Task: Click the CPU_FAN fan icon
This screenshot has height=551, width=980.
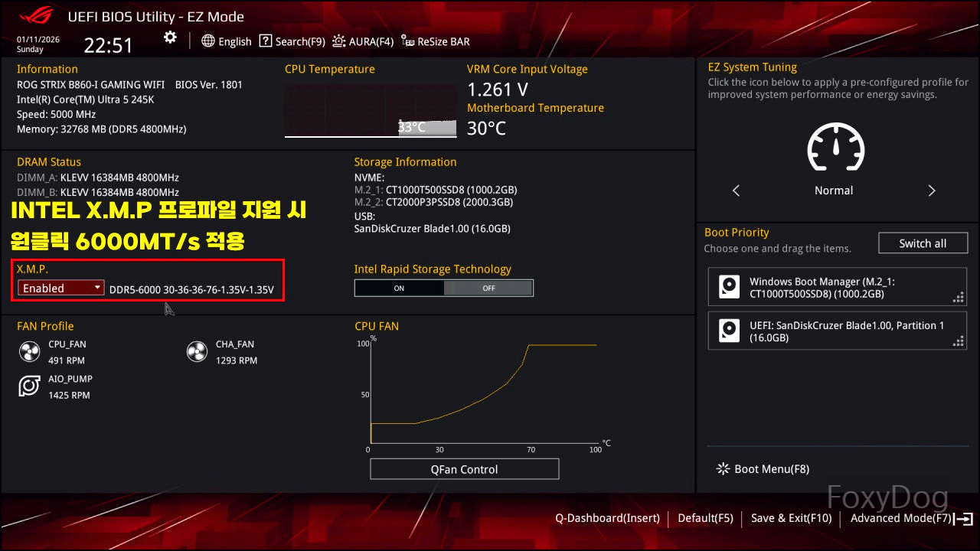Action: tap(29, 352)
